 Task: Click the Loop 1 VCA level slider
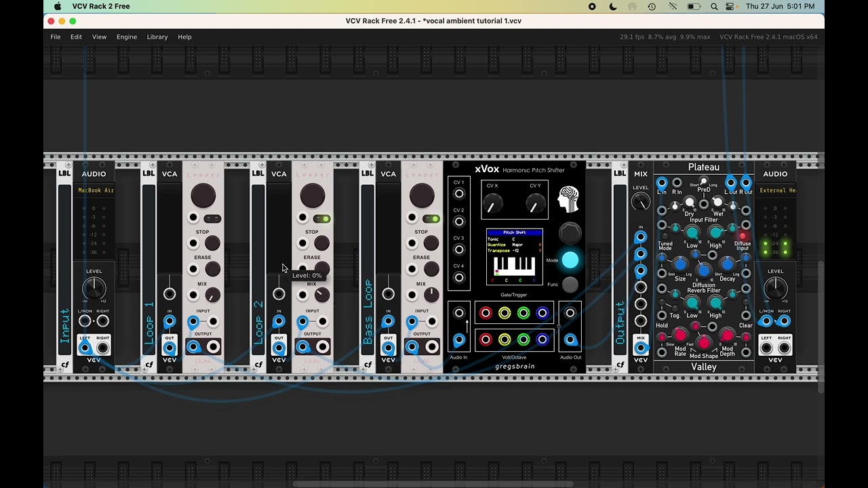point(170,229)
